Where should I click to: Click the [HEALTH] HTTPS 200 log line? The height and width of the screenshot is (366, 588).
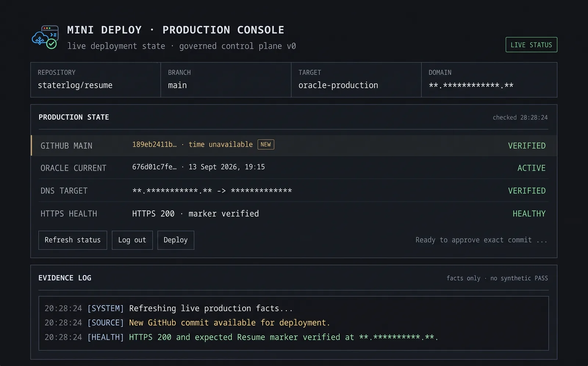[241, 337]
